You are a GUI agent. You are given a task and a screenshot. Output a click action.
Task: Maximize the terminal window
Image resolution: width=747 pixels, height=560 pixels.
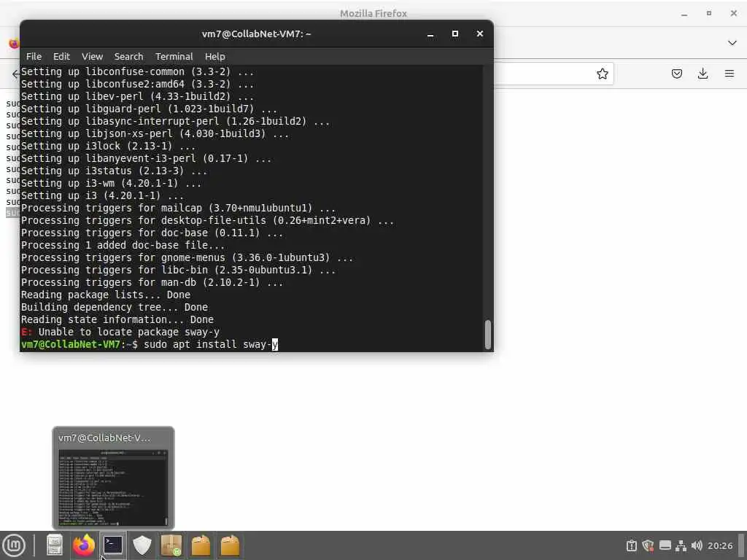455,34
